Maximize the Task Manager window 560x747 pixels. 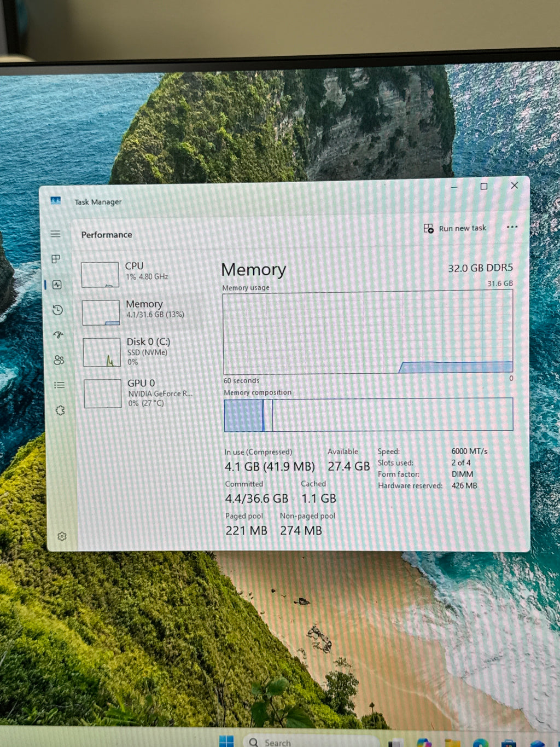(x=484, y=186)
